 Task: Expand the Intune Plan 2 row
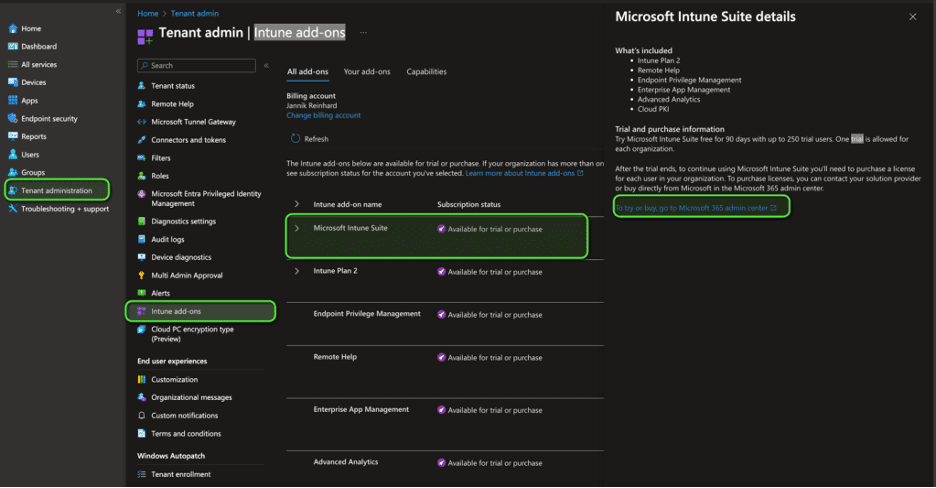point(297,271)
